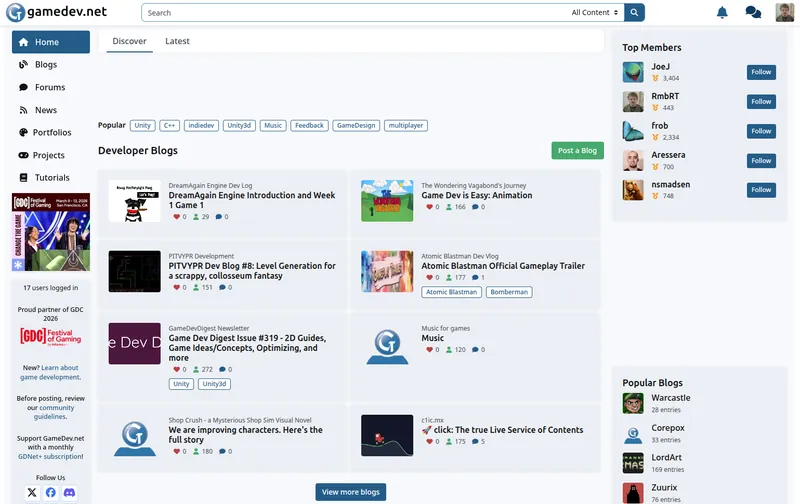Open the Discord social icon
This screenshot has height=504, width=800.
point(69,492)
